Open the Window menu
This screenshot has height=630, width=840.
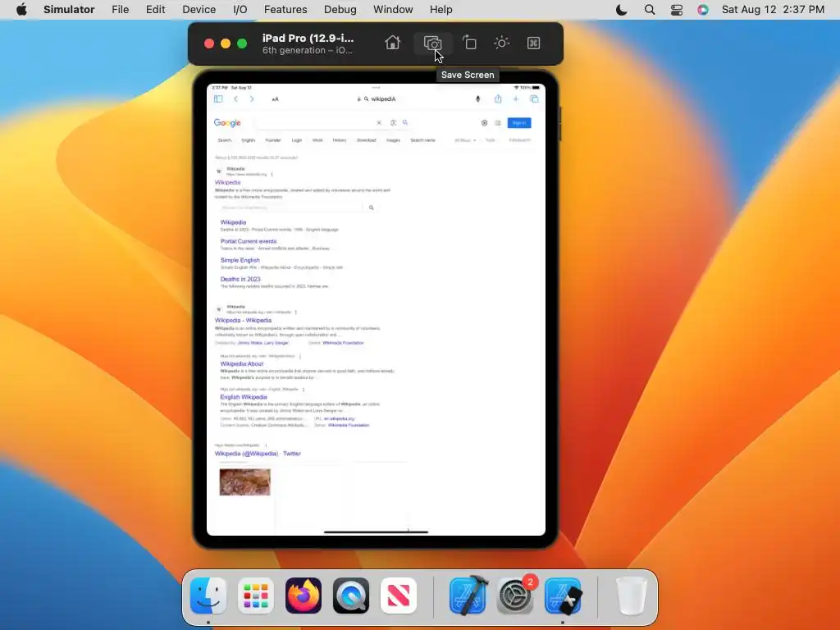[393, 10]
